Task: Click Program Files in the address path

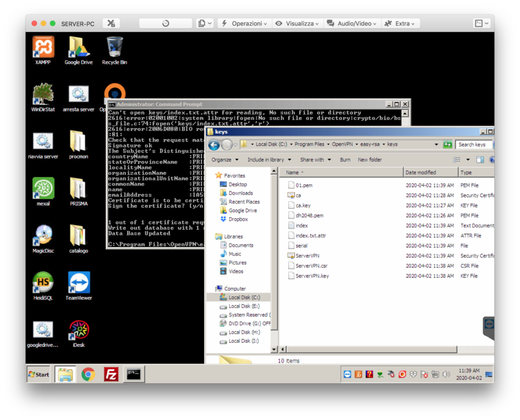Action: coord(309,144)
